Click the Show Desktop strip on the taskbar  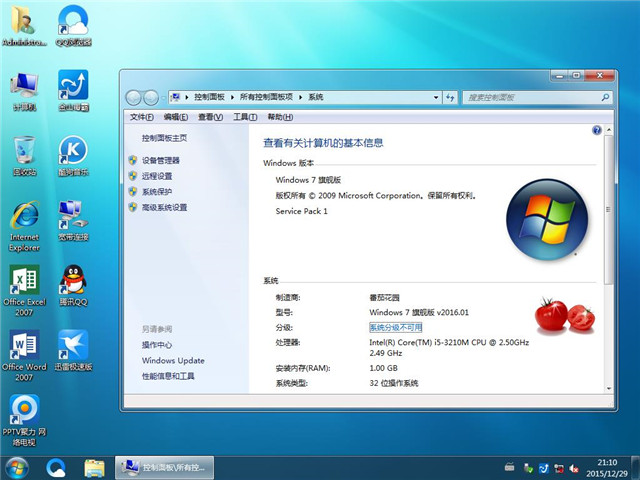pos(636,468)
